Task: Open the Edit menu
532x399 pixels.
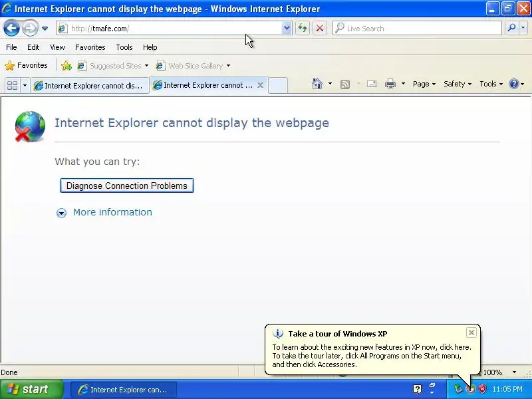Action: (33, 47)
